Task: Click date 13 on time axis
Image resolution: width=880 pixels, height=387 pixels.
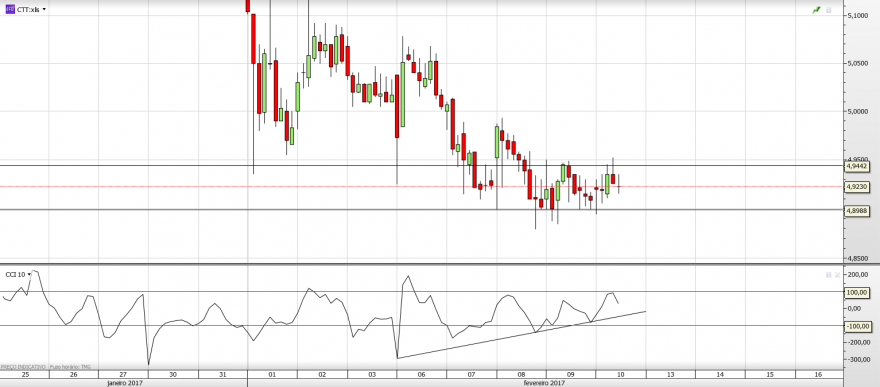Action: tap(670, 374)
